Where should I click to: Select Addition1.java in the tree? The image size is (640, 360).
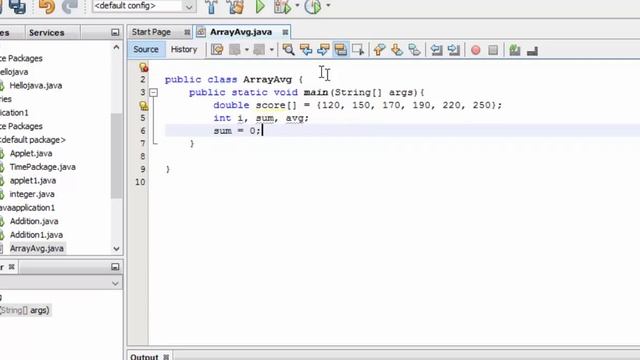pos(36,235)
